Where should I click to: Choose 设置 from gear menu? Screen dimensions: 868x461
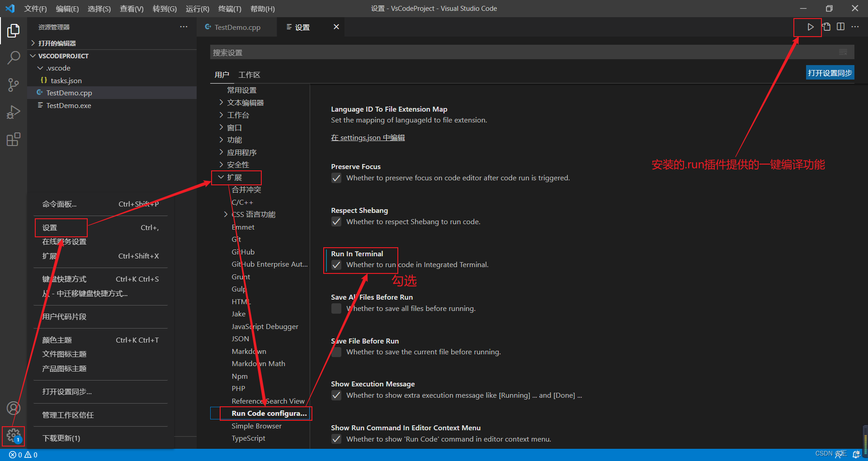(100, 228)
